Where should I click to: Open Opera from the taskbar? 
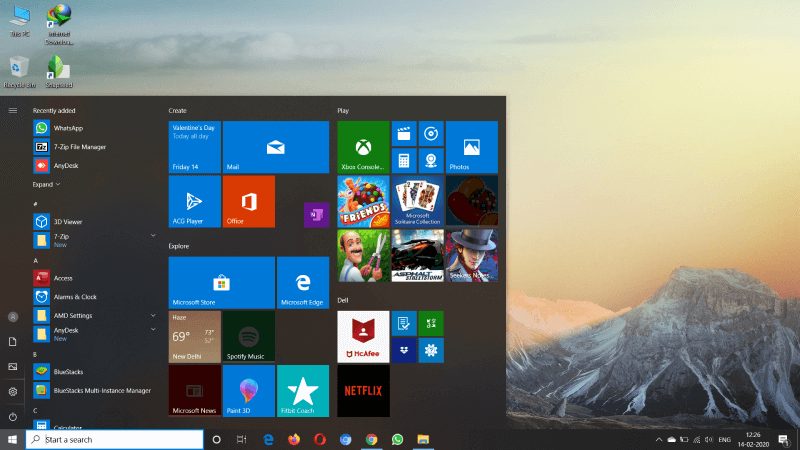point(320,439)
